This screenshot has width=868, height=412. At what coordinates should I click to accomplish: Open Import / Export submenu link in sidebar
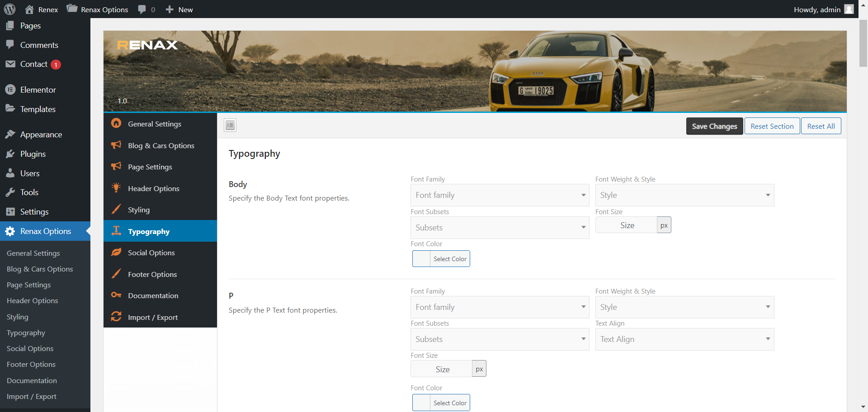click(x=32, y=397)
